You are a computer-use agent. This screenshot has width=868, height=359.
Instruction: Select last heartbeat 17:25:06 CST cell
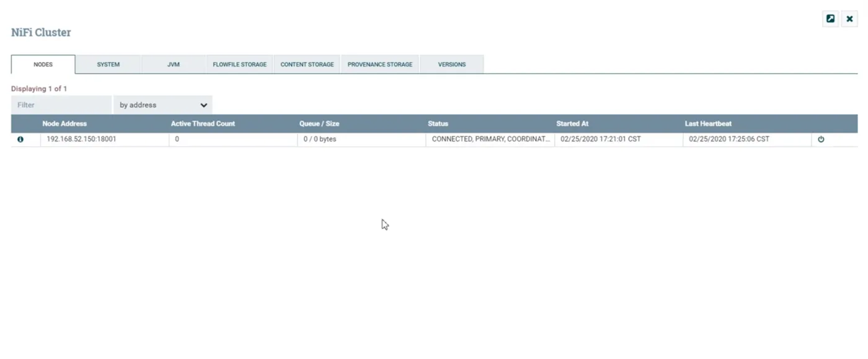[747, 140]
